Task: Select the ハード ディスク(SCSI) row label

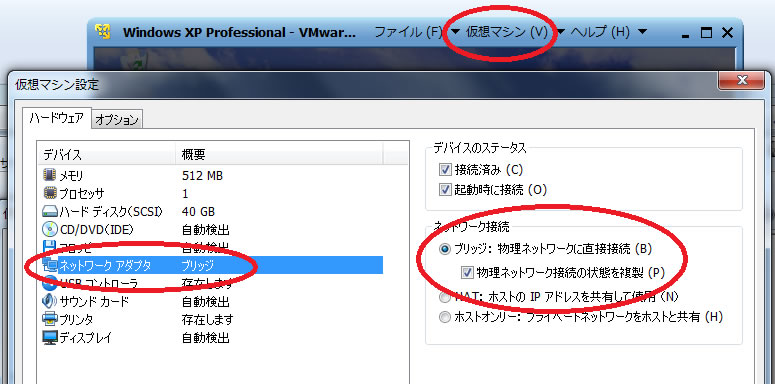Action: coord(111,212)
